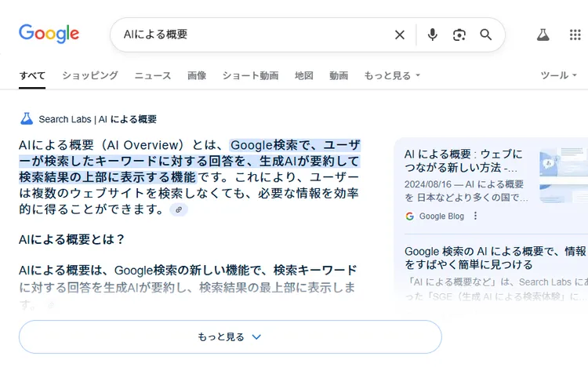Switch to the ニュース tab
588x367 pixels.
click(x=153, y=76)
